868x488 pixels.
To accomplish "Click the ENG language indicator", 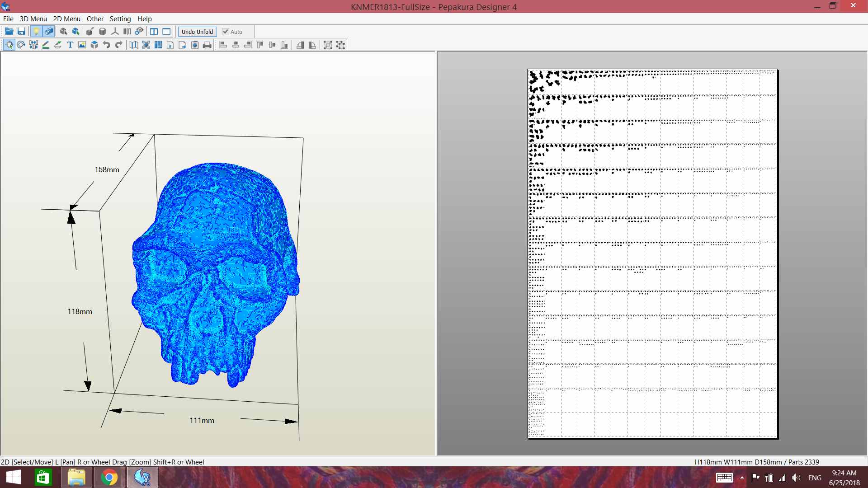I will tap(815, 478).
